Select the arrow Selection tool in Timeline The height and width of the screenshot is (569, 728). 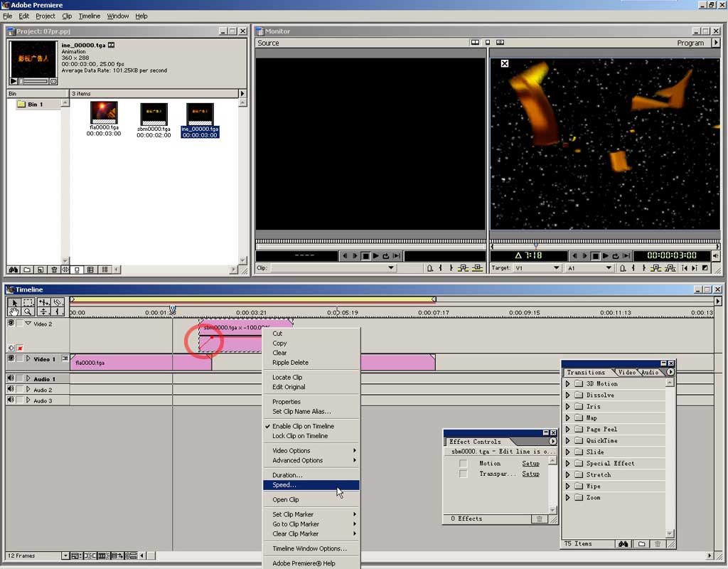14,302
